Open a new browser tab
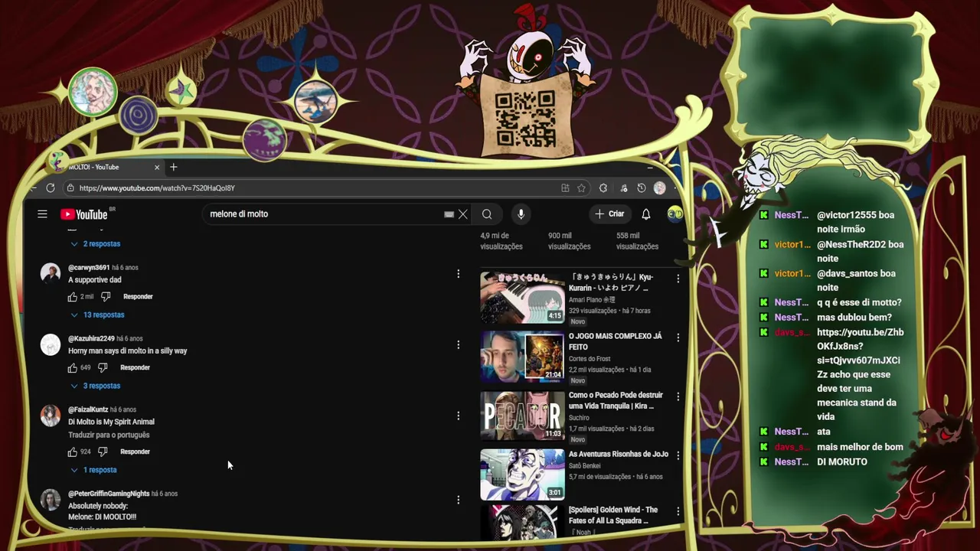The image size is (980, 551). tap(174, 167)
